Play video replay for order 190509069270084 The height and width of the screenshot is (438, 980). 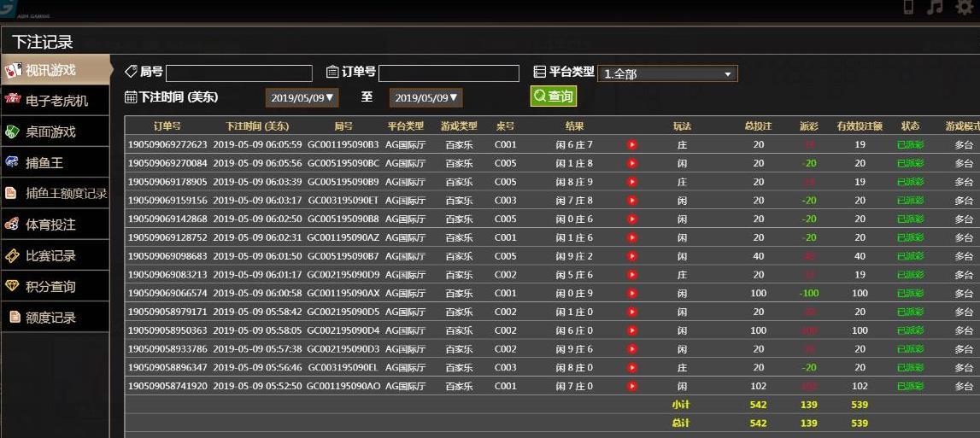tap(632, 164)
